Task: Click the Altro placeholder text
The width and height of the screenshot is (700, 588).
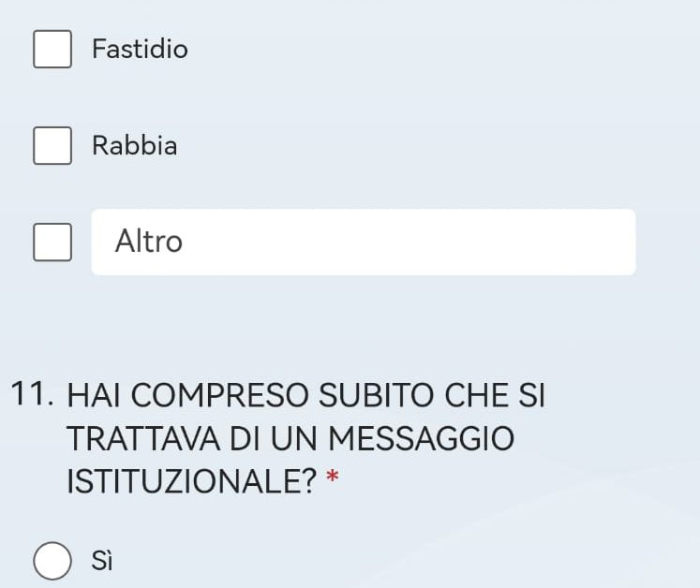Action: tap(149, 242)
